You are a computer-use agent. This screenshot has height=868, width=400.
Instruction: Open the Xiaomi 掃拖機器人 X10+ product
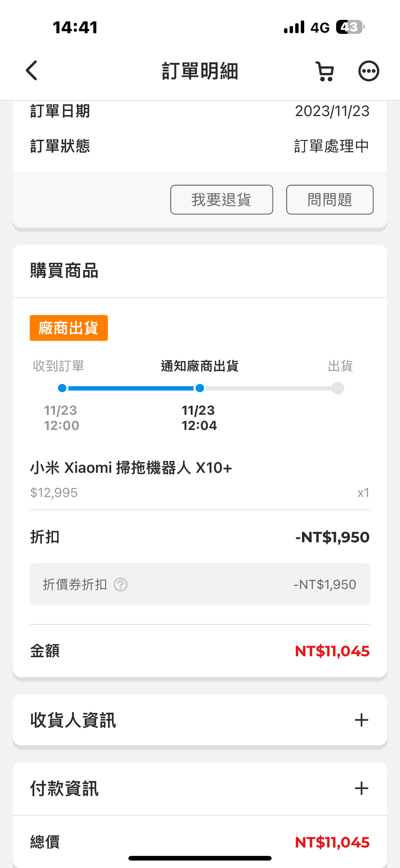click(x=131, y=468)
